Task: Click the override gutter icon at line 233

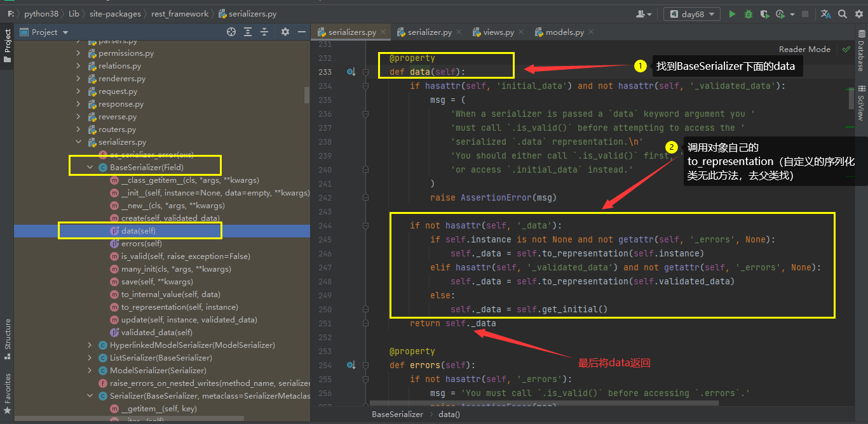Action: pyautogui.click(x=351, y=72)
